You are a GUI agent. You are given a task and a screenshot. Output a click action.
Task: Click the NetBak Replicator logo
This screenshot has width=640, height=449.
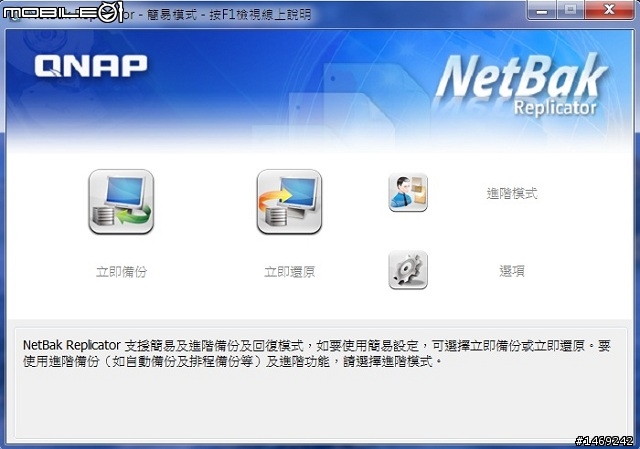tap(520, 84)
